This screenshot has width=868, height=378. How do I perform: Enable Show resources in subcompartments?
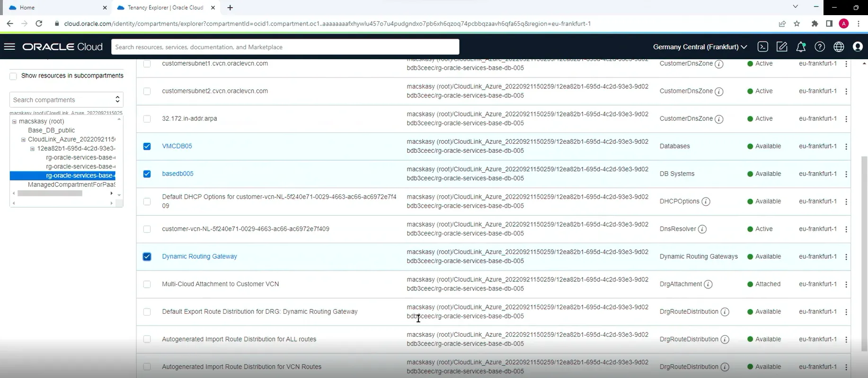point(13,76)
